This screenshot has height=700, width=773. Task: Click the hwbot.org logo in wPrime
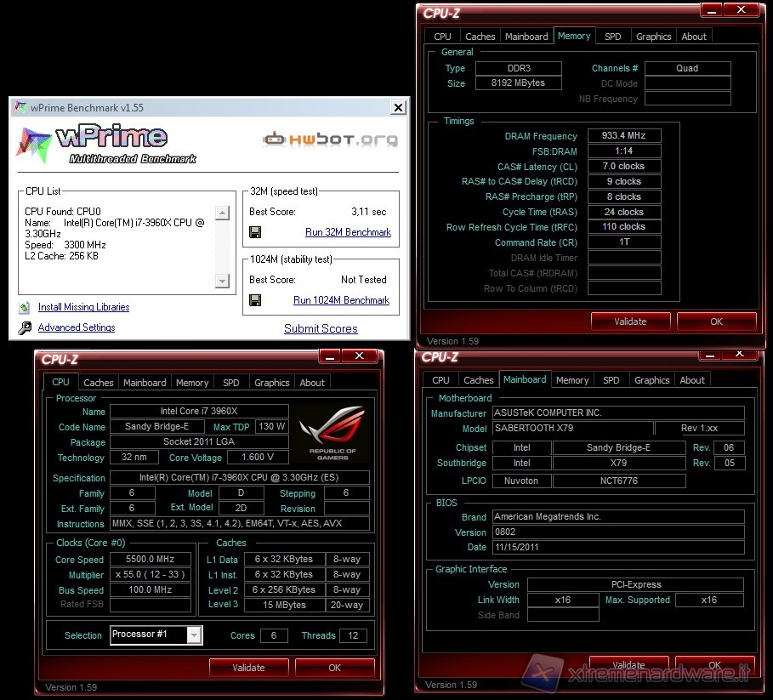pyautogui.click(x=330, y=139)
